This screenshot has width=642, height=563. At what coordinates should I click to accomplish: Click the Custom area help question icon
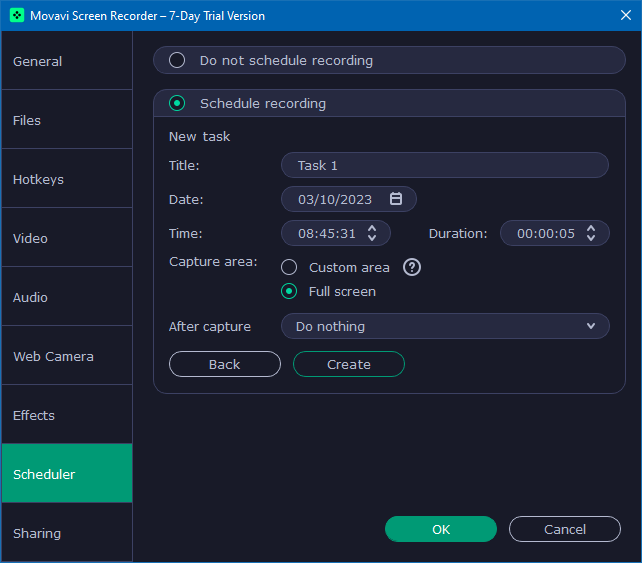point(412,267)
